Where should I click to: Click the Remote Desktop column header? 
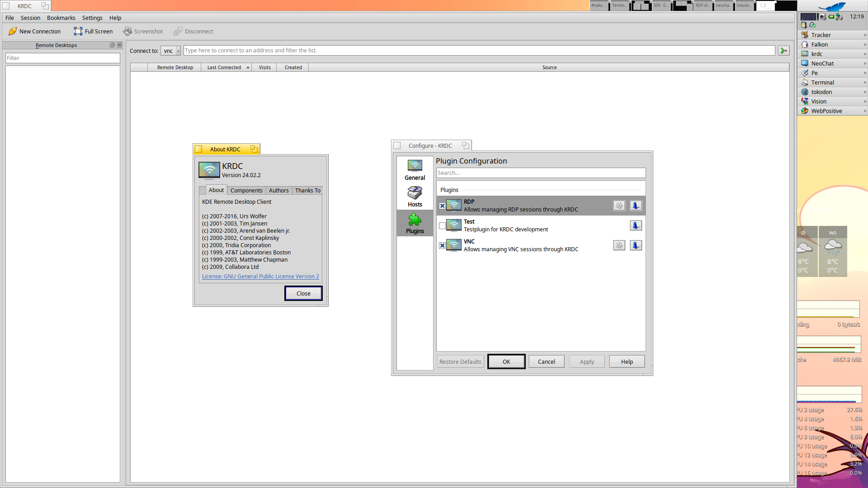pyautogui.click(x=175, y=67)
